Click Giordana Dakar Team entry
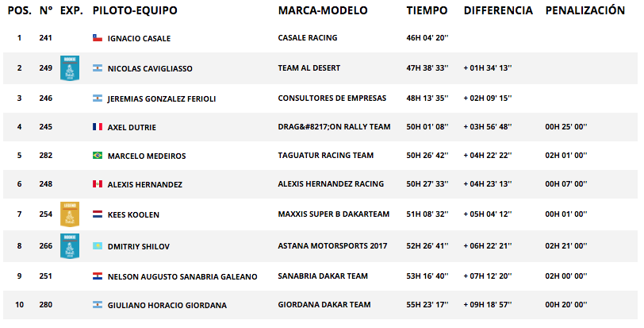Viewport: 644px width, 328px height. coord(324,305)
